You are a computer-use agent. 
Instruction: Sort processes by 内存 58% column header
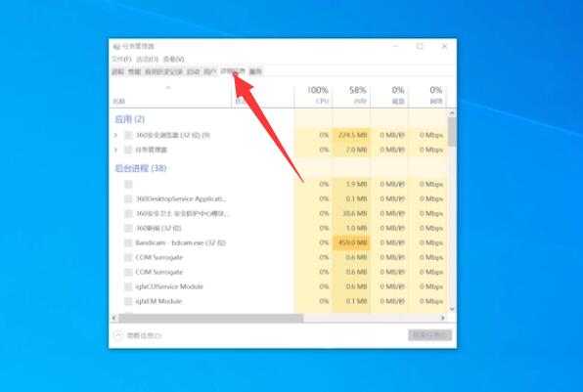pyautogui.click(x=351, y=96)
